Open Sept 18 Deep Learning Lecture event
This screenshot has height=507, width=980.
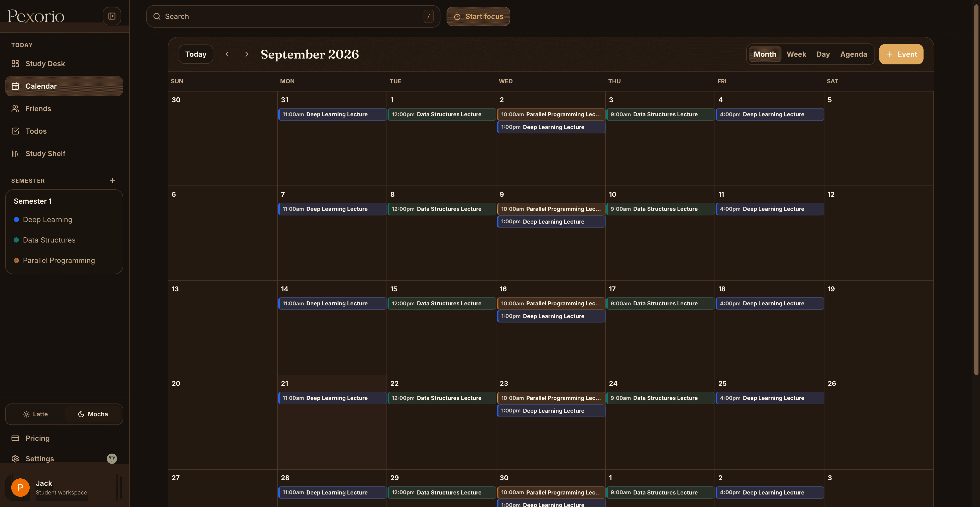tap(770, 303)
